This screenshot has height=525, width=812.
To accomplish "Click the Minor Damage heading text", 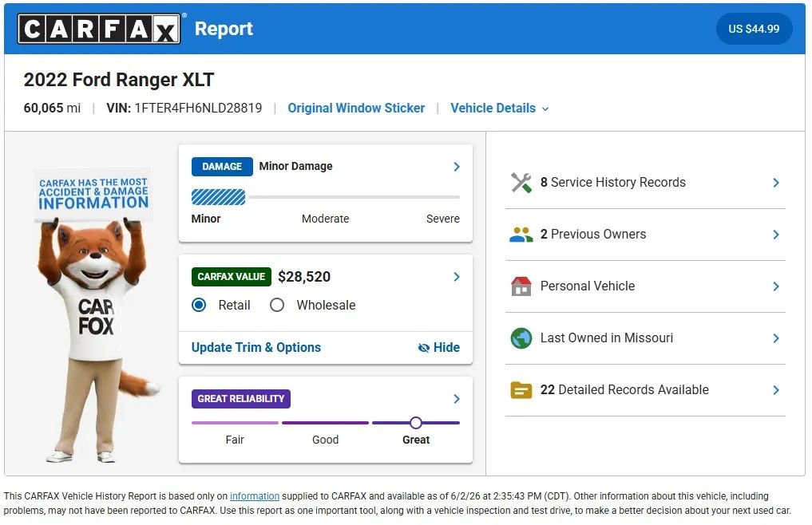I will pyautogui.click(x=295, y=166).
